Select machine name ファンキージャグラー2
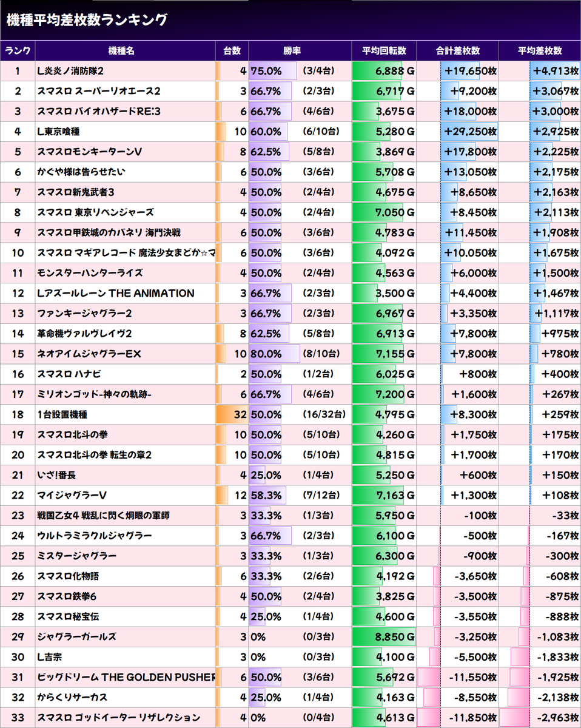Screen dimensions: 581x728 85,314
